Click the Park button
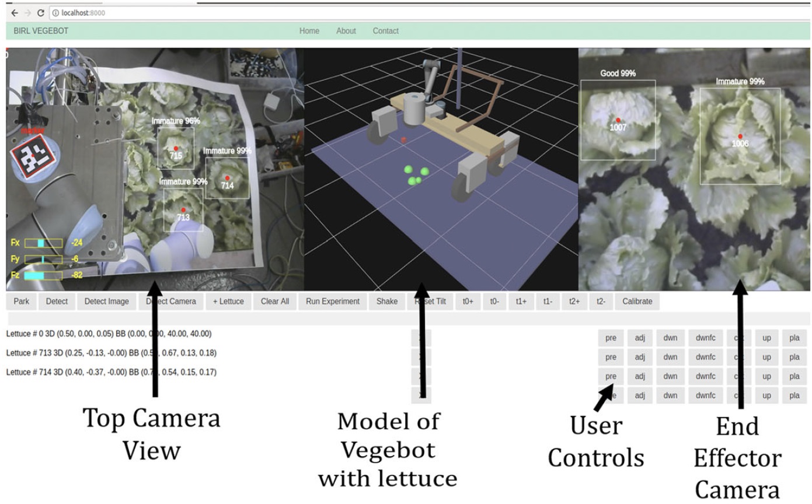812x504 pixels. tap(22, 302)
